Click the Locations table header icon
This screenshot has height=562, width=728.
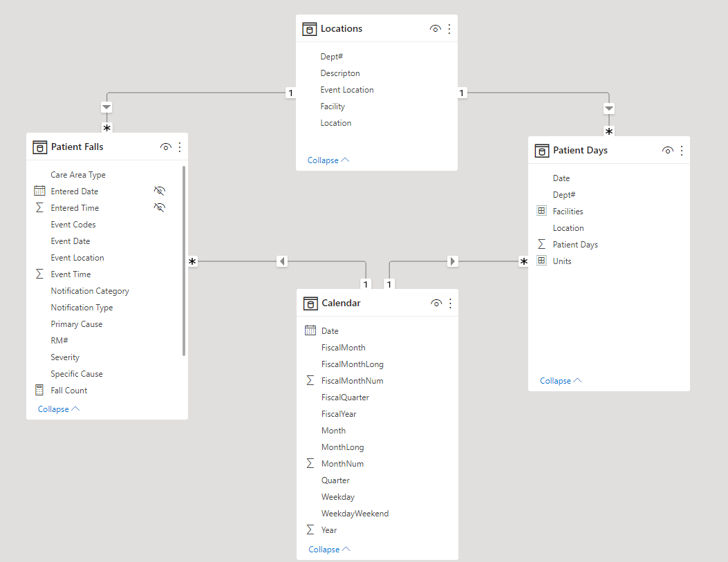coord(310,29)
